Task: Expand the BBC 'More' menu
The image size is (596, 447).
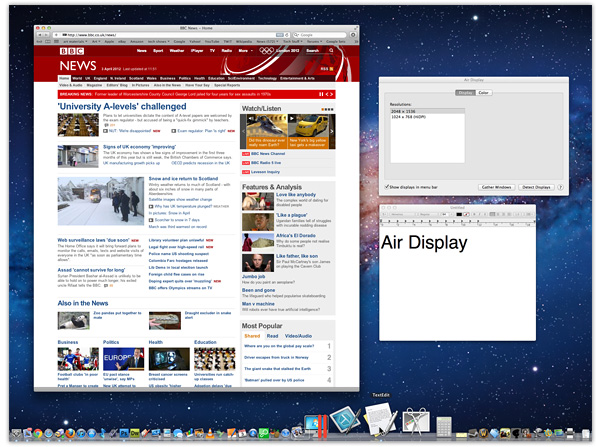Action: pyautogui.click(x=246, y=51)
